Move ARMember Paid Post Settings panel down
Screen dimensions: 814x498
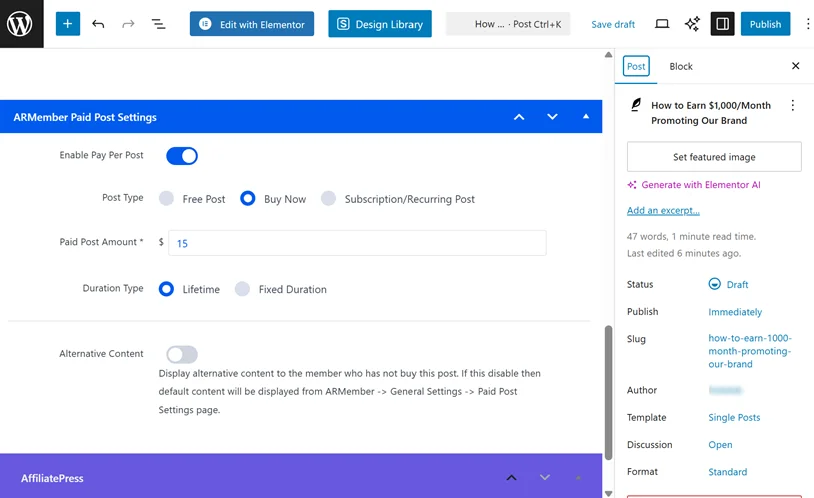point(552,117)
